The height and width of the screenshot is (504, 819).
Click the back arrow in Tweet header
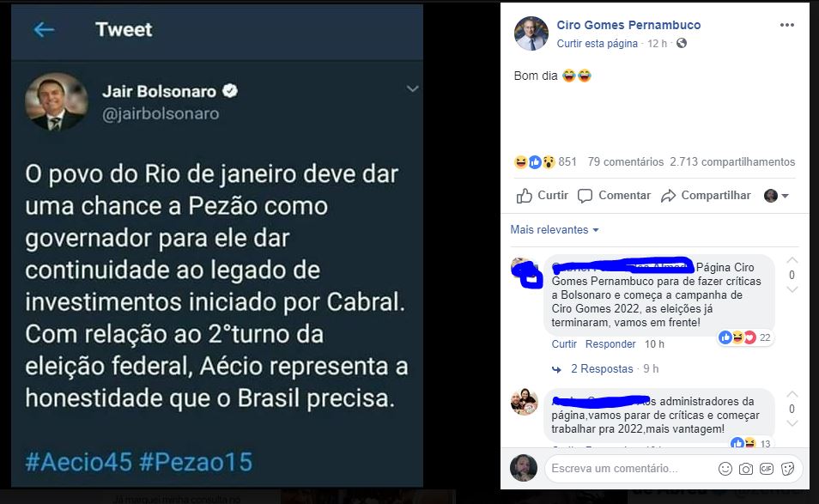(x=44, y=30)
